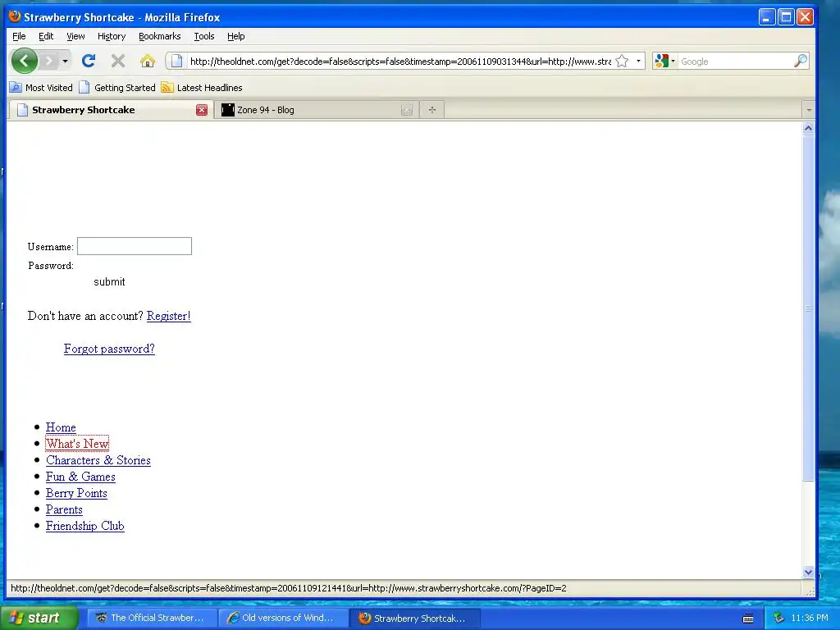Open the File menu
The width and height of the screenshot is (840, 630).
(19, 36)
